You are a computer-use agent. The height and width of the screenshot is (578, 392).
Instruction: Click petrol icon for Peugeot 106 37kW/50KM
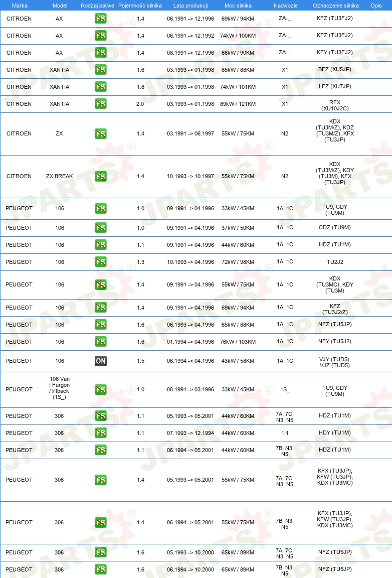coord(101,227)
